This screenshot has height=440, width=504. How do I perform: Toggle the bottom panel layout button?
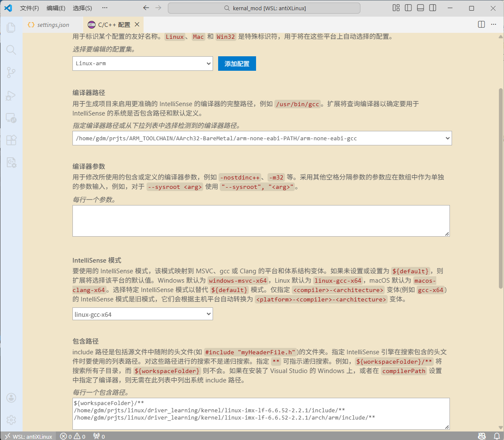pos(420,8)
